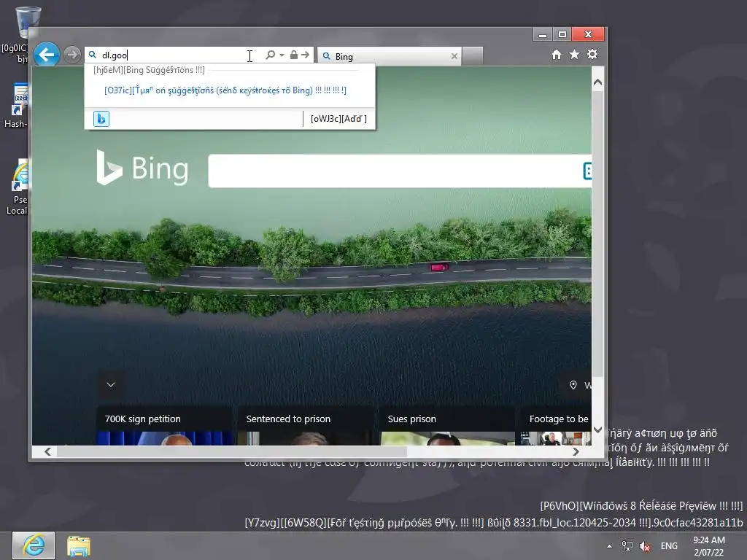The width and height of the screenshot is (747, 560).
Task: Click the security lock icon in address bar
Action: tap(294, 55)
